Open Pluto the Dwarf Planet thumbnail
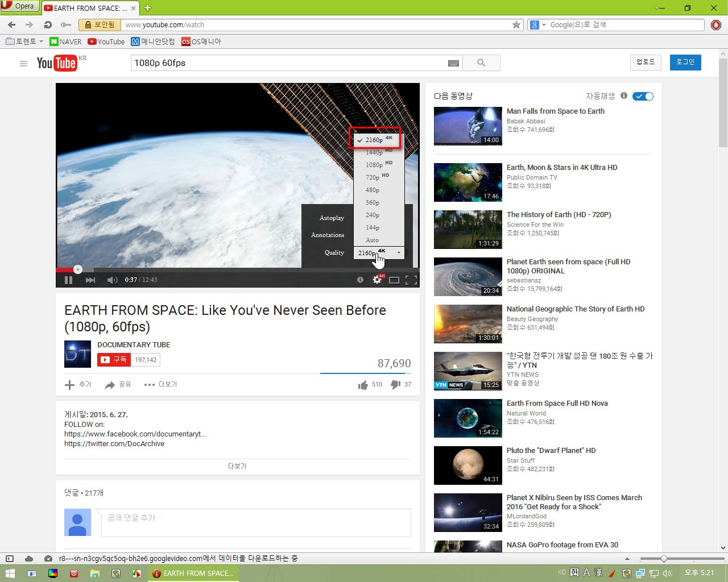 point(468,465)
